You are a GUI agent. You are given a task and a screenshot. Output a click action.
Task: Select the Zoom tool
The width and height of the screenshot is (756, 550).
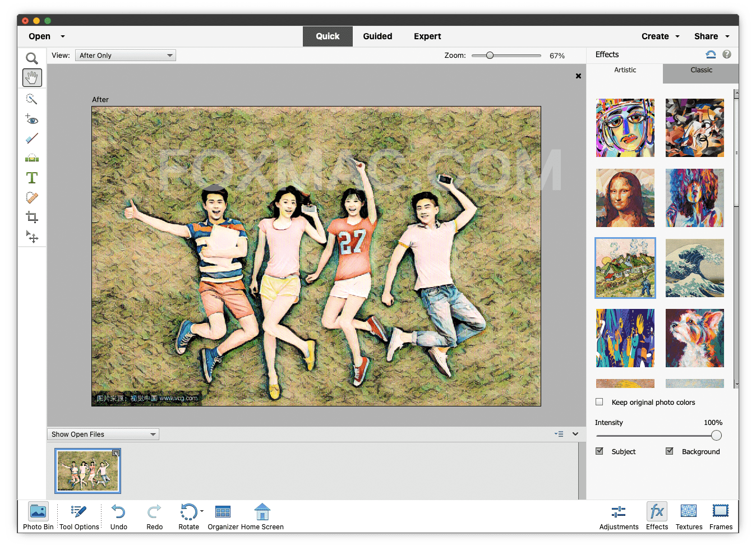[x=32, y=58]
